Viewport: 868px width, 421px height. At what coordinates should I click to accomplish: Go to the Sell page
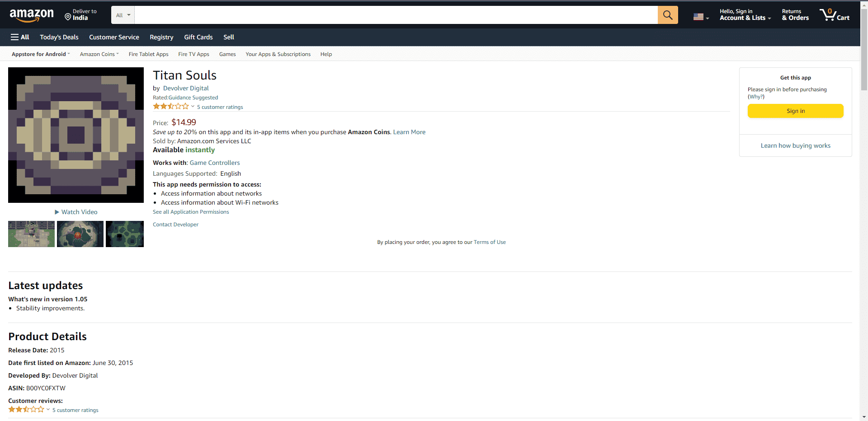pyautogui.click(x=229, y=37)
